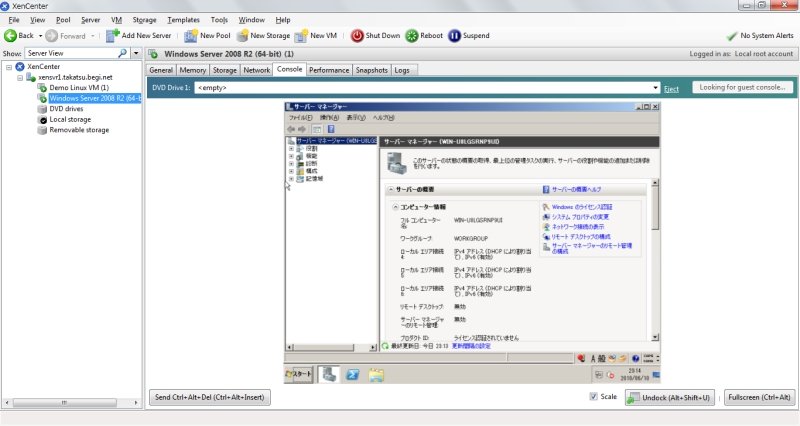Screen dimensions: 800x426
Task: Open the Show view dropdown arrow
Action: 136,53
